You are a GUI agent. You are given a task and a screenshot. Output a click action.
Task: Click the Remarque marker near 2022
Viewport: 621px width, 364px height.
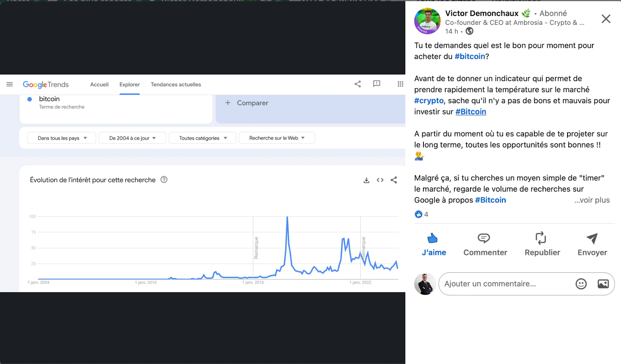(x=364, y=248)
